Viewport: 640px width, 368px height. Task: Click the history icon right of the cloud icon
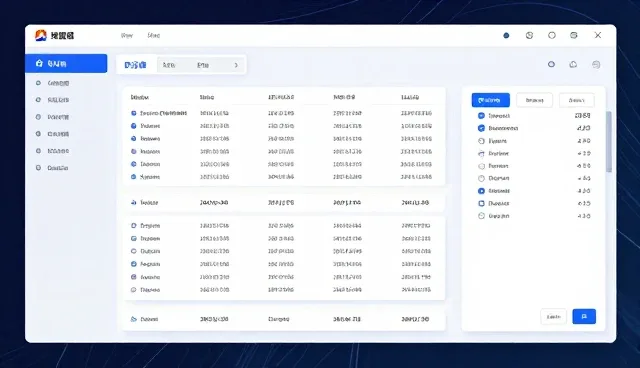tap(596, 64)
